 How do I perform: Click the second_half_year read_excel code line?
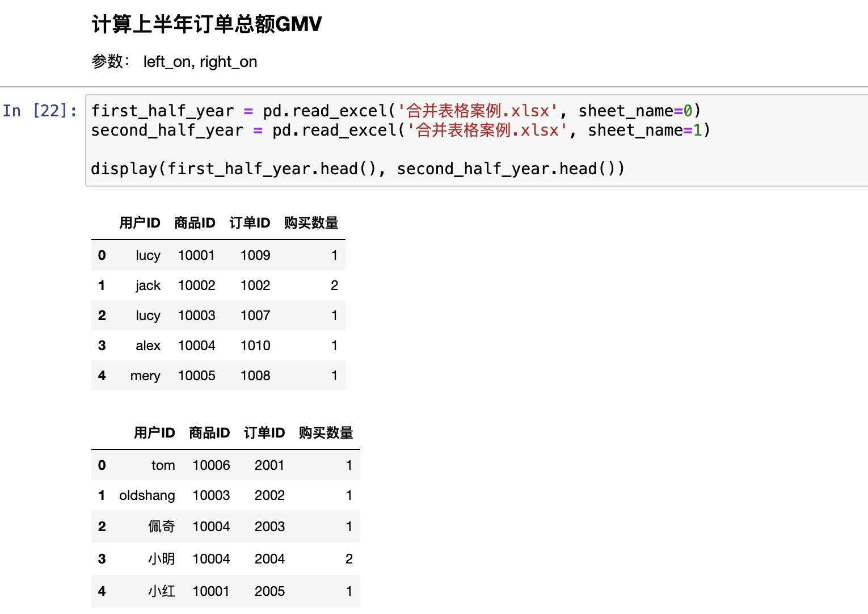(400, 131)
